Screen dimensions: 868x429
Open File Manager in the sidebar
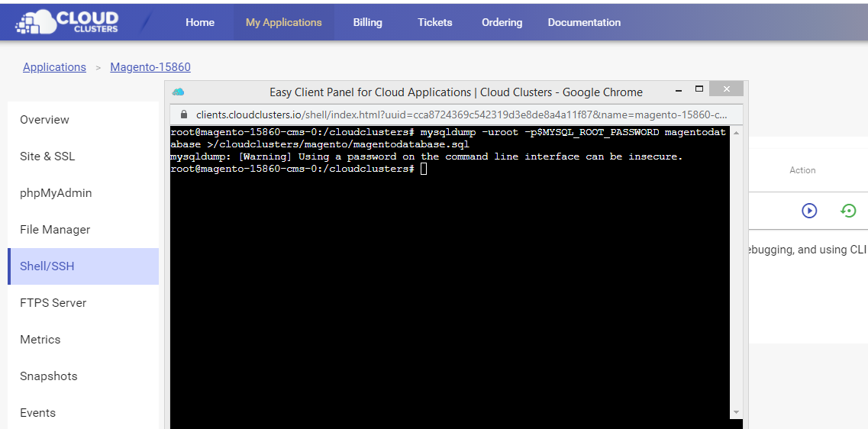click(55, 230)
